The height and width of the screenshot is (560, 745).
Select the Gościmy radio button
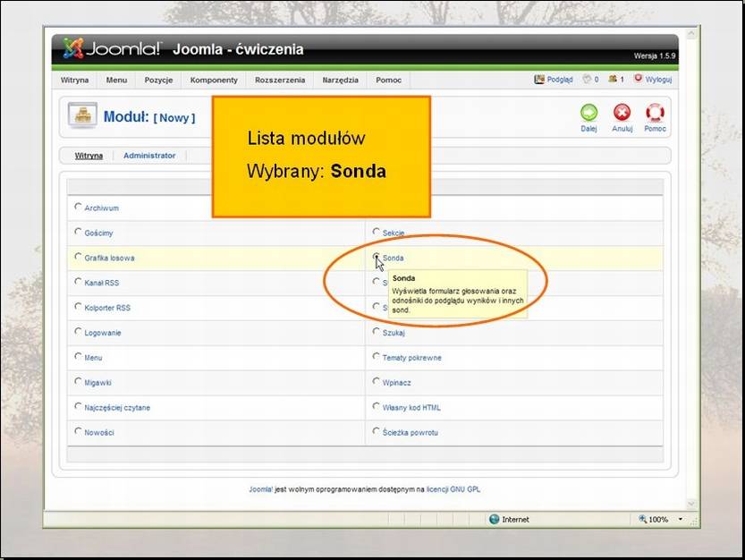tap(78, 232)
